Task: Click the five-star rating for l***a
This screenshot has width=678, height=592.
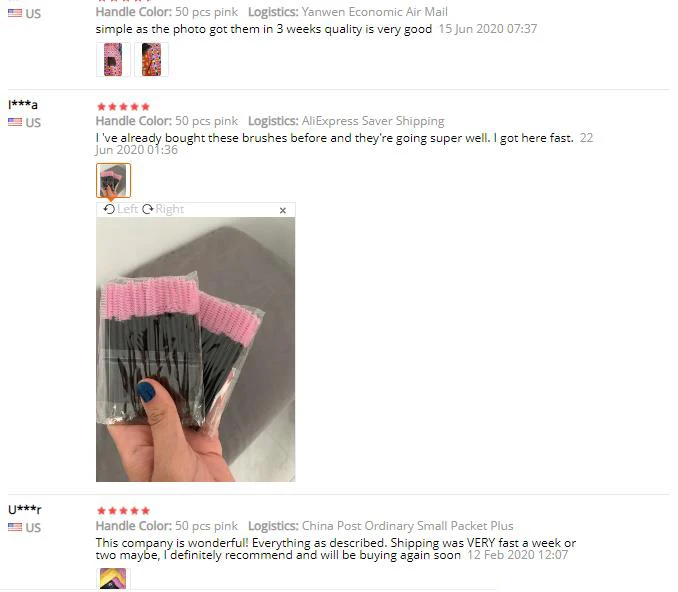Action: click(123, 106)
